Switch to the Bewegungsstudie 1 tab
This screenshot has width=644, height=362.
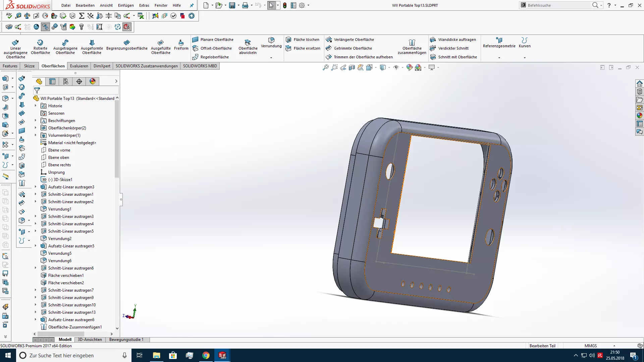tap(126, 340)
